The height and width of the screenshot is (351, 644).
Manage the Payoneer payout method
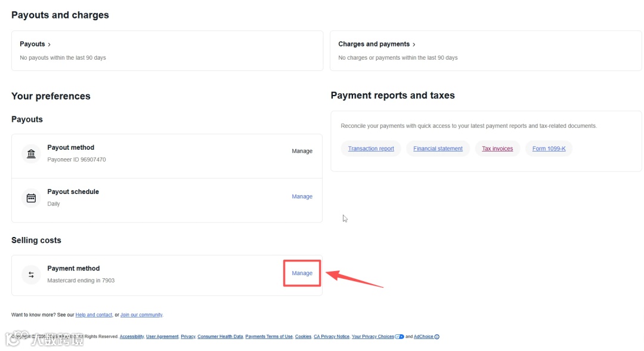[x=302, y=151]
